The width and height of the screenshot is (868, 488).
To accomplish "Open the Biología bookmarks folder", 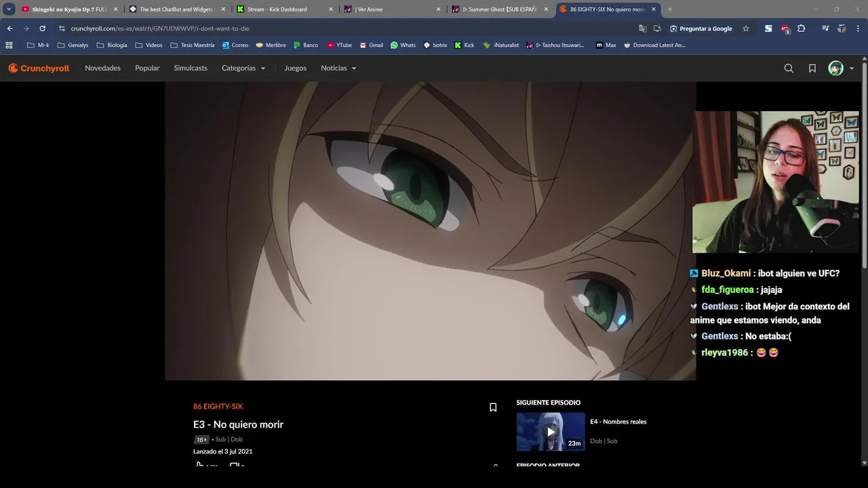I will [112, 45].
